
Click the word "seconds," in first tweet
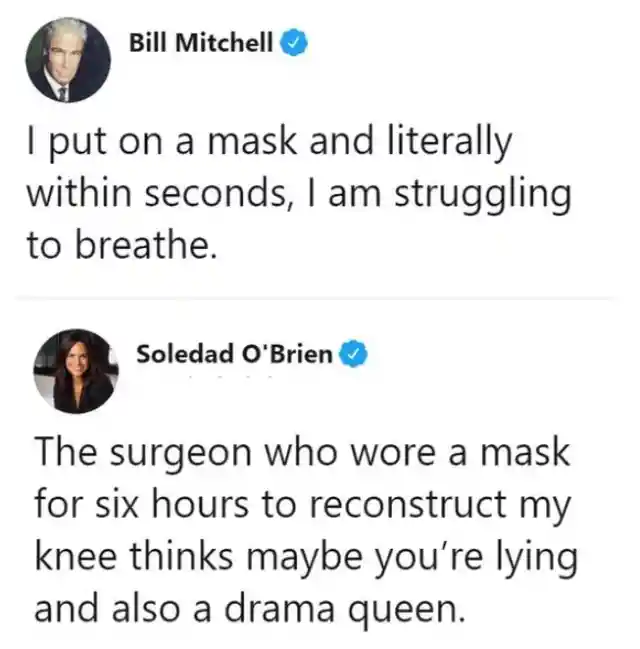tap(216, 194)
